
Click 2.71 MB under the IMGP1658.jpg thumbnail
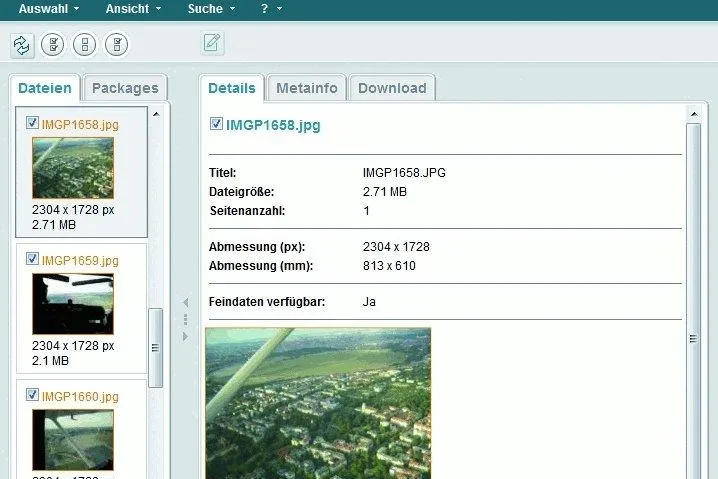54,225
